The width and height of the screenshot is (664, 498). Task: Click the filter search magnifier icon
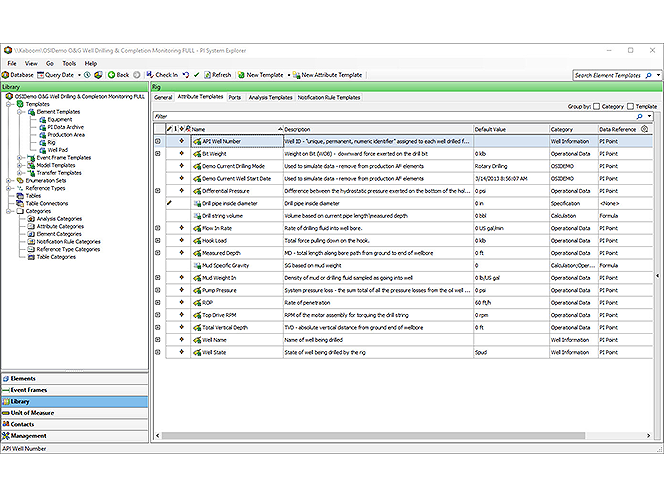click(x=641, y=116)
